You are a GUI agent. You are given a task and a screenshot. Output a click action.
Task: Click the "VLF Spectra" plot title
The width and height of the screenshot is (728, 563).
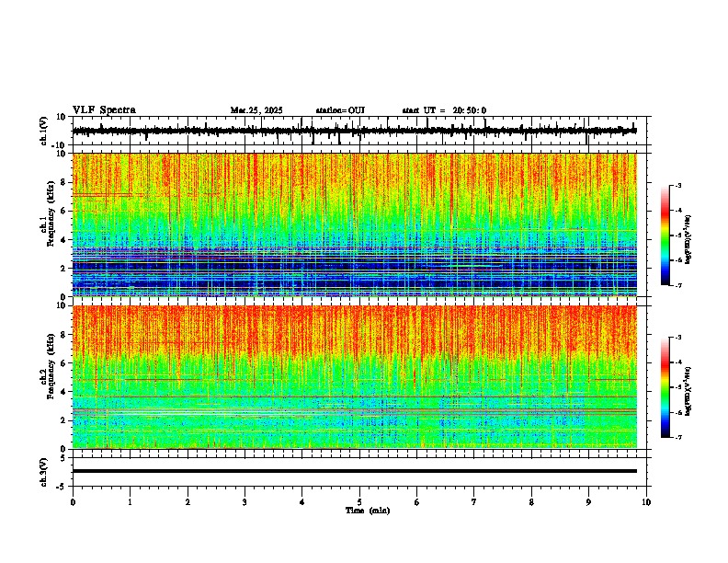click(104, 110)
